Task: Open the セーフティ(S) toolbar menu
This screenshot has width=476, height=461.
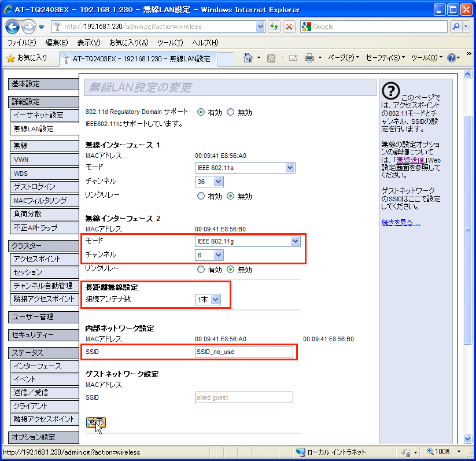Action: [385, 58]
